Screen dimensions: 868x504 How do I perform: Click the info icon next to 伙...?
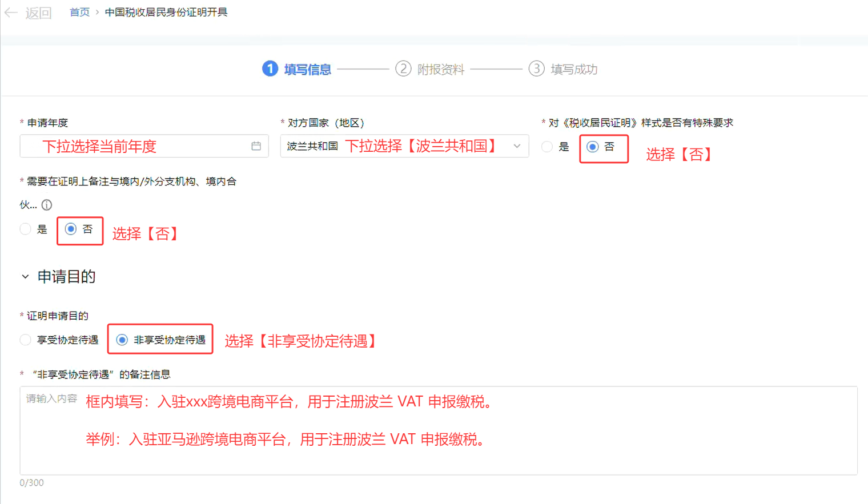click(x=47, y=205)
